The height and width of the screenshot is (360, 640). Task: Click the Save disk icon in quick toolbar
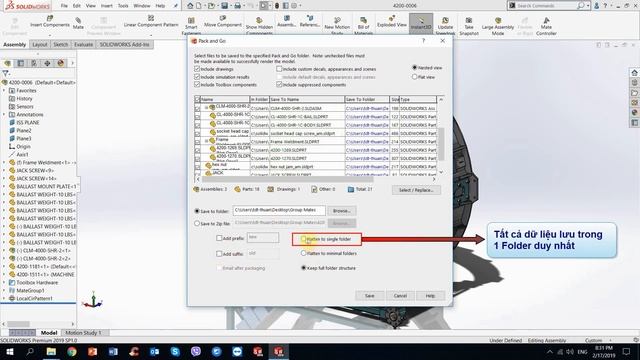[x=224, y=6]
